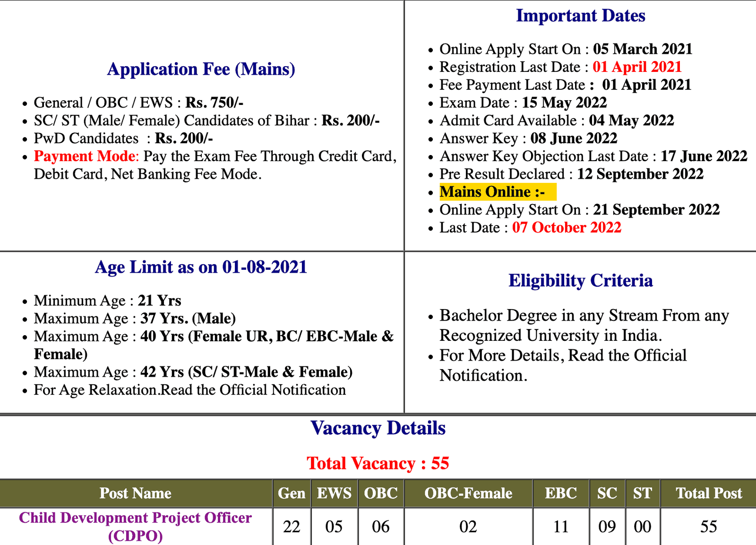756x545 pixels.
Task: Click the Application Fee (Mains) heading
Action: [201, 69]
